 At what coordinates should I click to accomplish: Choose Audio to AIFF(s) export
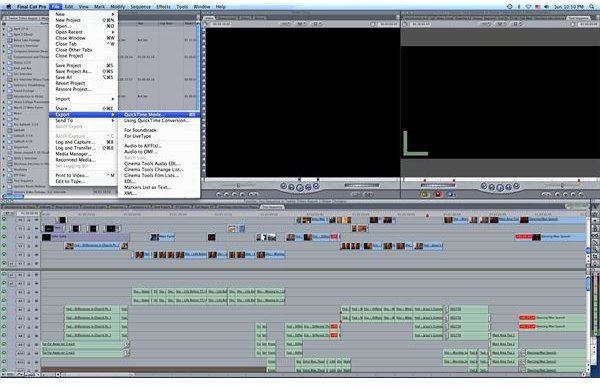click(159, 146)
